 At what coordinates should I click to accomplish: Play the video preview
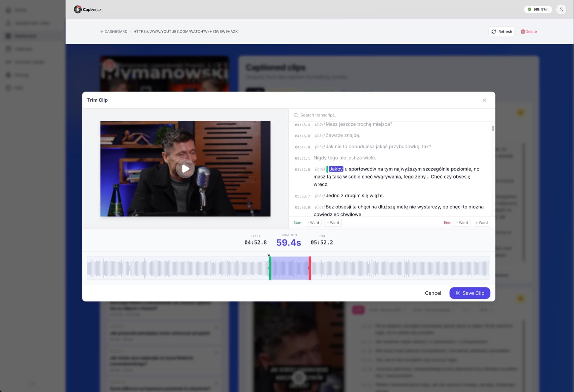[x=185, y=169]
